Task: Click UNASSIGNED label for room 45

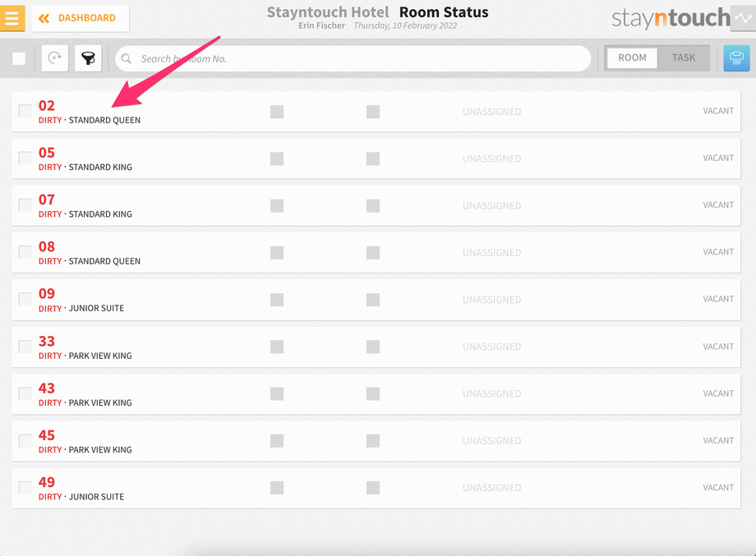Action: [x=491, y=441]
